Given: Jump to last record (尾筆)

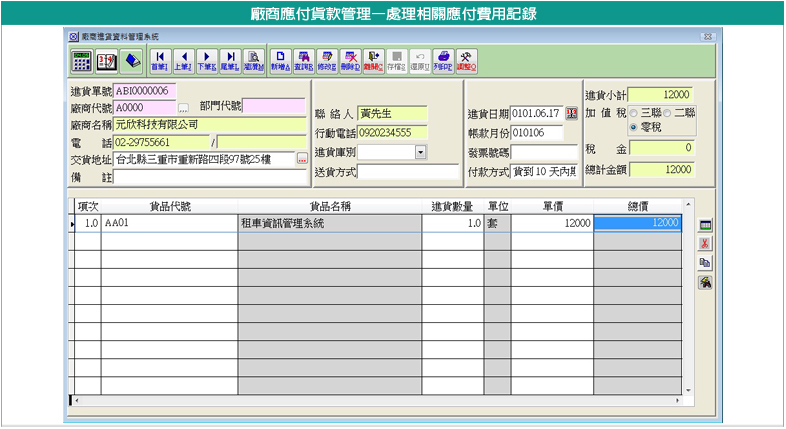Looking at the screenshot, I should 231,60.
